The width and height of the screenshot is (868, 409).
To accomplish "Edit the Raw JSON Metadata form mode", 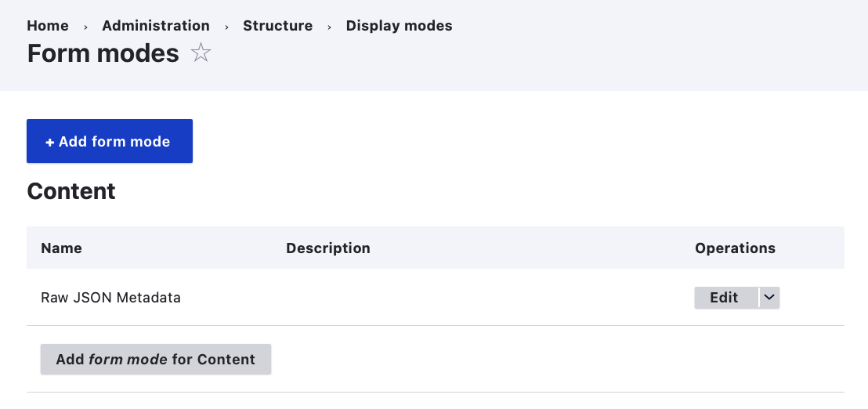I will (x=724, y=298).
